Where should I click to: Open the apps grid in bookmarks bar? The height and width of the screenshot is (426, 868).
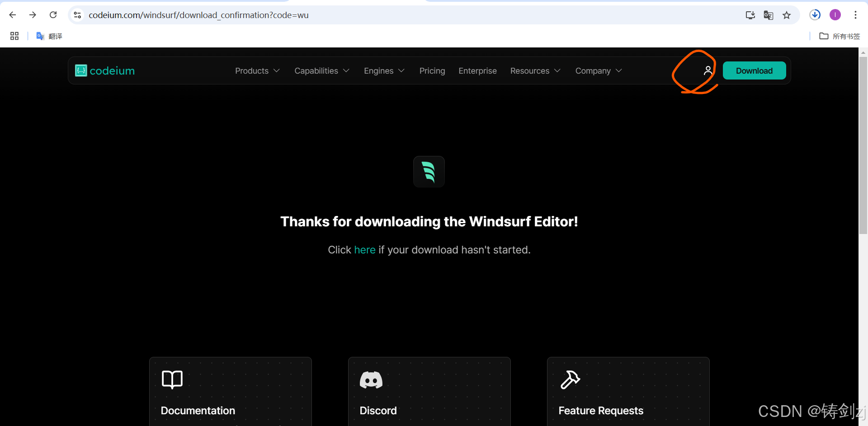coord(14,36)
